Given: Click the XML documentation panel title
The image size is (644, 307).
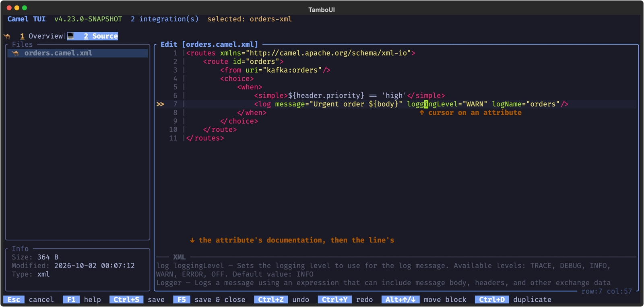Looking at the screenshot, I should [x=179, y=257].
